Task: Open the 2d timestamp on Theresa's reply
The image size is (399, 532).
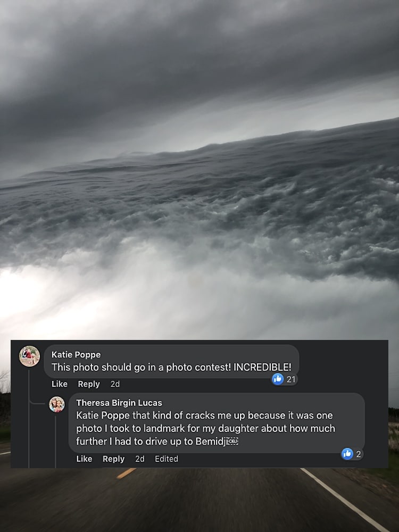Action: pyautogui.click(x=140, y=459)
